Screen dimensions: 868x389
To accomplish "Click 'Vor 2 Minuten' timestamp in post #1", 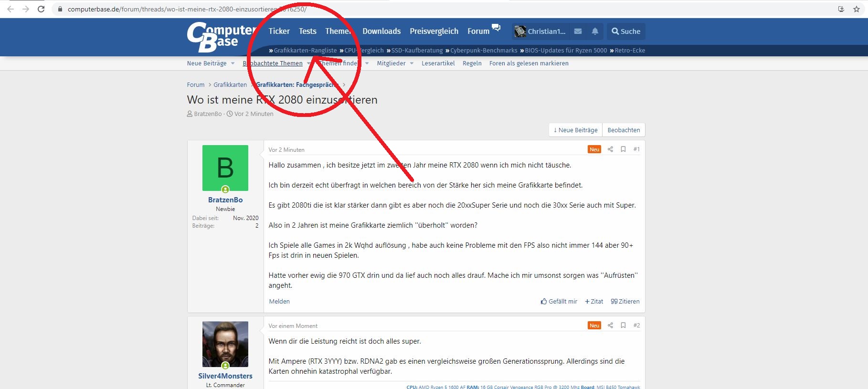I will (x=286, y=150).
